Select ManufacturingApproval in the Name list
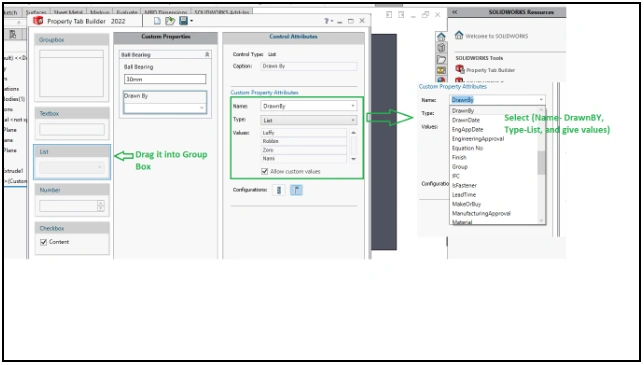The height and width of the screenshot is (365, 644). (481, 213)
